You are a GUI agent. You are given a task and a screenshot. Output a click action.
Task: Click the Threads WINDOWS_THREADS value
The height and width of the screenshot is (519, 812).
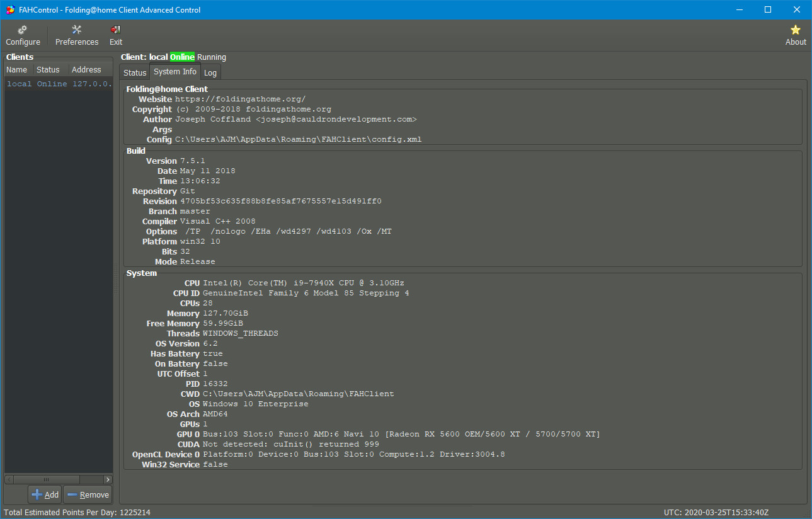240,333
